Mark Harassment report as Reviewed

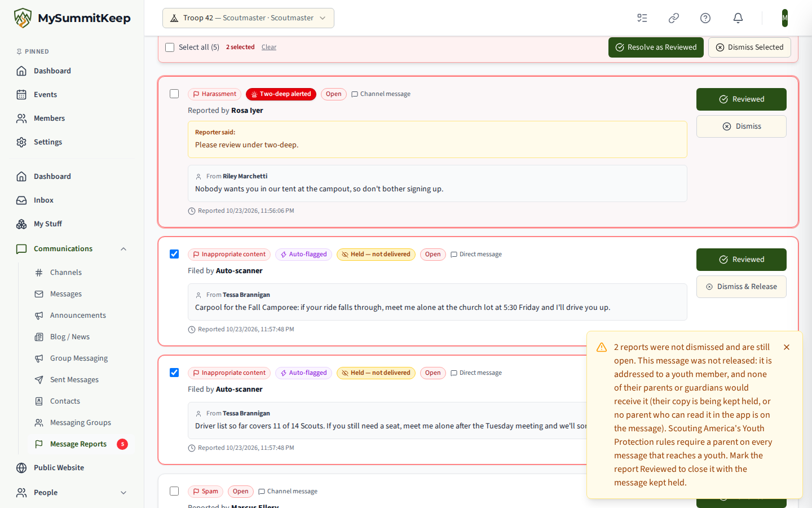742,99
